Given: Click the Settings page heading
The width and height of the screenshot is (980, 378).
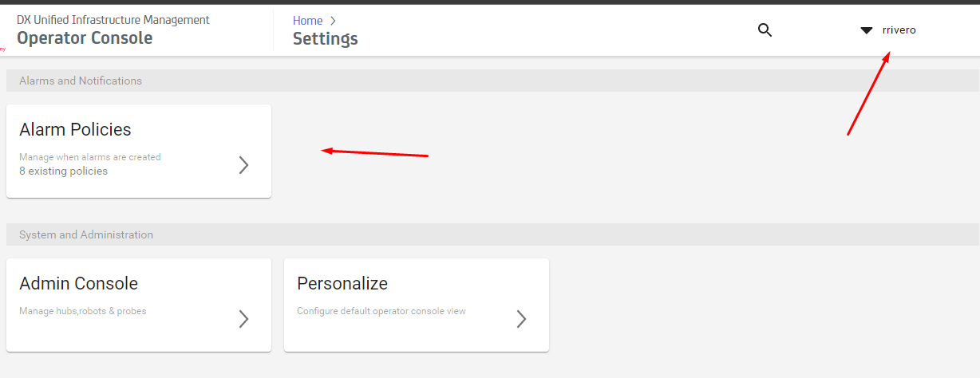Looking at the screenshot, I should pyautogui.click(x=325, y=38).
